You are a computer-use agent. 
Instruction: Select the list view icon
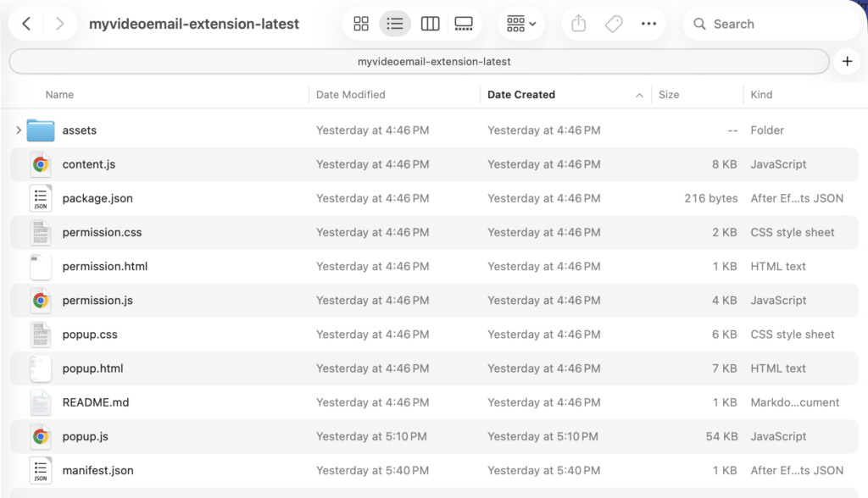click(395, 24)
